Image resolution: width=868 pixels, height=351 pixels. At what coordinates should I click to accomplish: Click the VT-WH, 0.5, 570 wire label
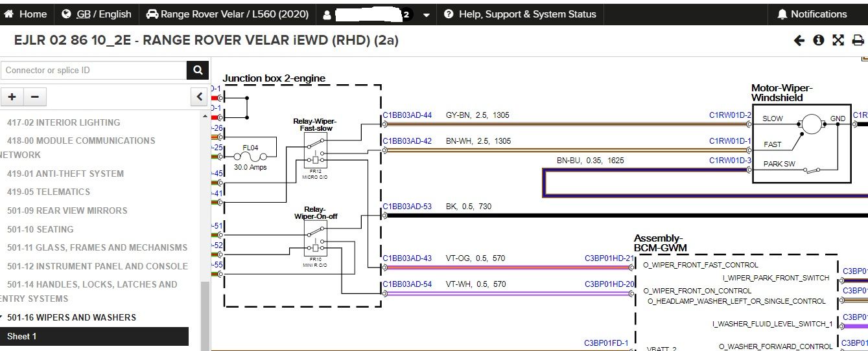pyautogui.click(x=475, y=284)
